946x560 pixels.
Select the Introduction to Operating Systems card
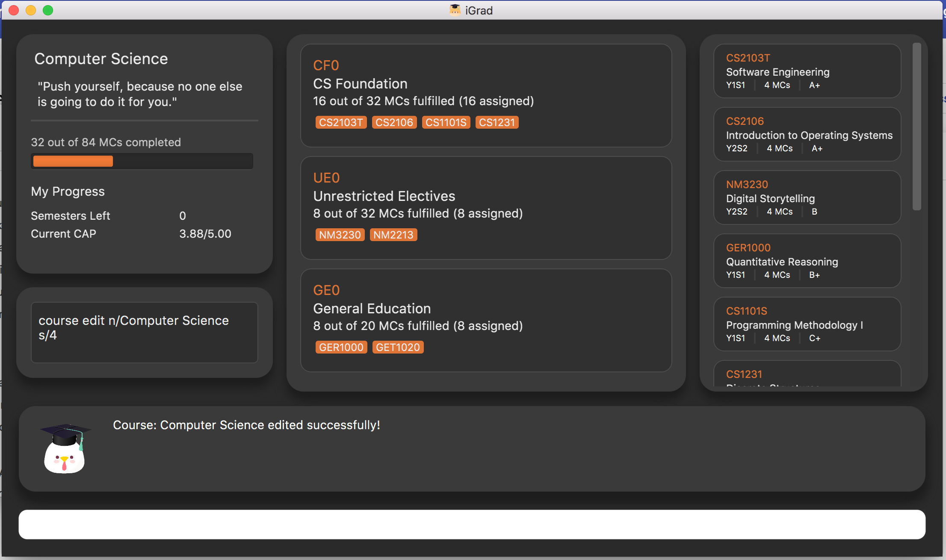tap(807, 134)
